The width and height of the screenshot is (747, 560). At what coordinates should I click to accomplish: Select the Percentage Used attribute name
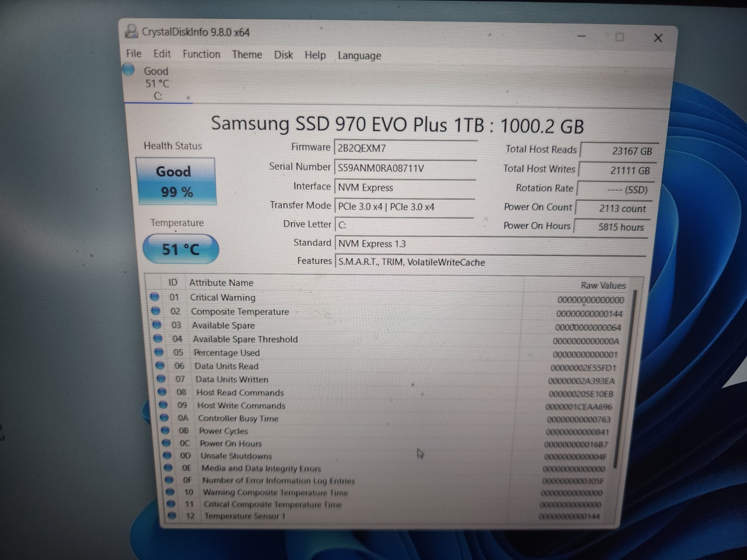226,352
